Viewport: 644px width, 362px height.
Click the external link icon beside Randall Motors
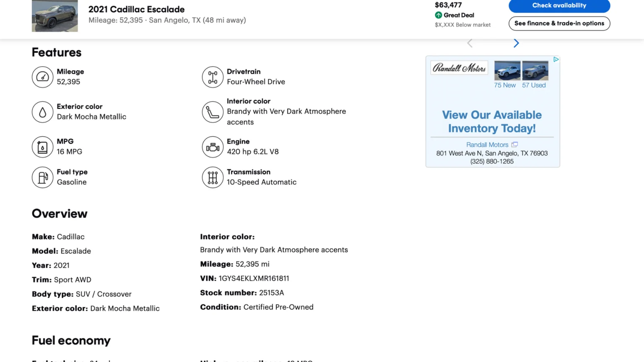514,145
